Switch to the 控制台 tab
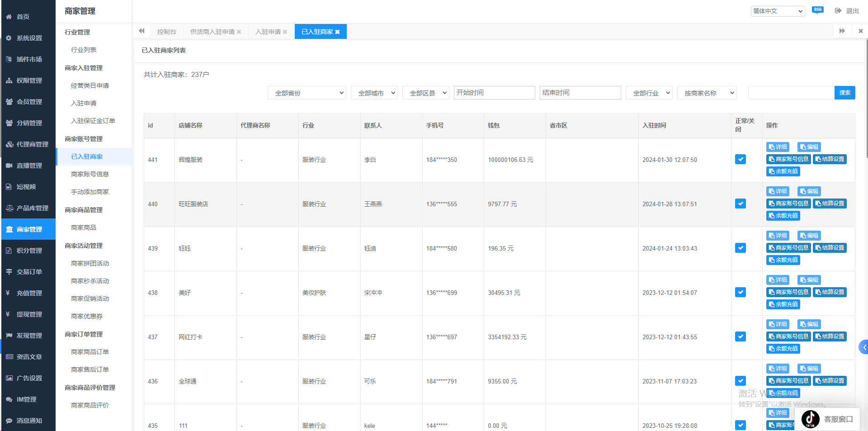 [x=166, y=32]
